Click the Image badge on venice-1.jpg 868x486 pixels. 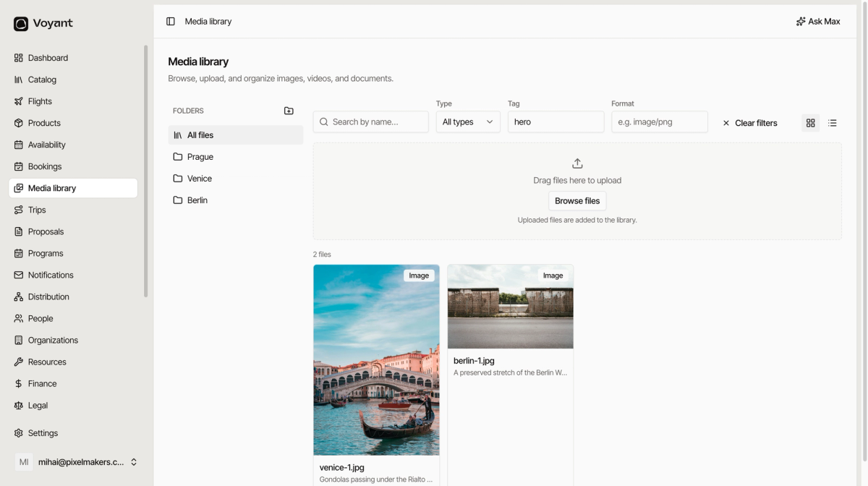coord(419,276)
